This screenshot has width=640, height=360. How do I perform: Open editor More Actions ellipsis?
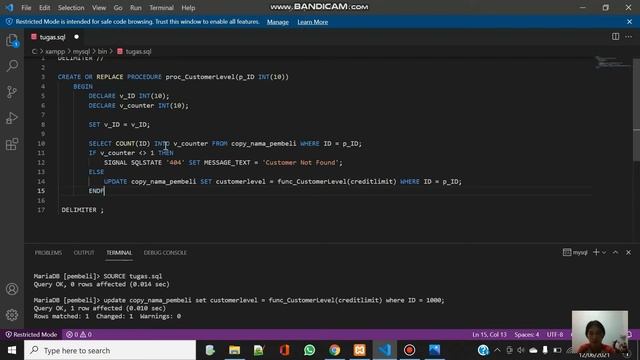(x=629, y=37)
